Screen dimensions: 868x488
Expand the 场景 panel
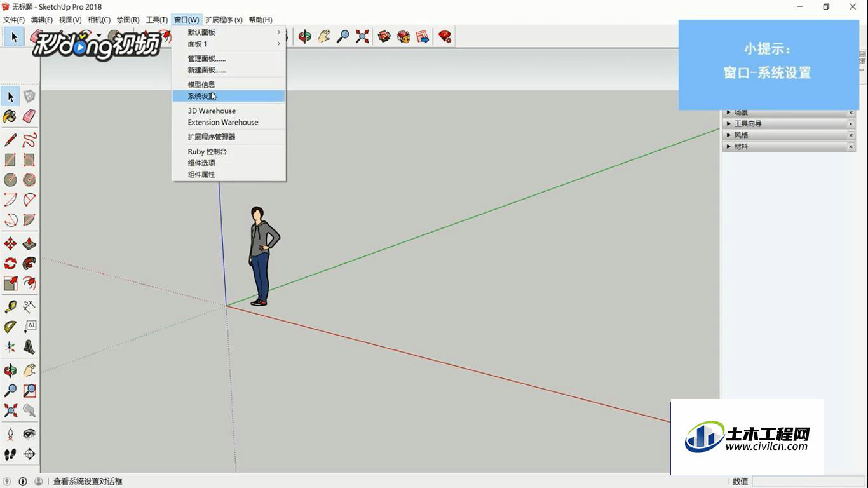pyautogui.click(x=729, y=112)
